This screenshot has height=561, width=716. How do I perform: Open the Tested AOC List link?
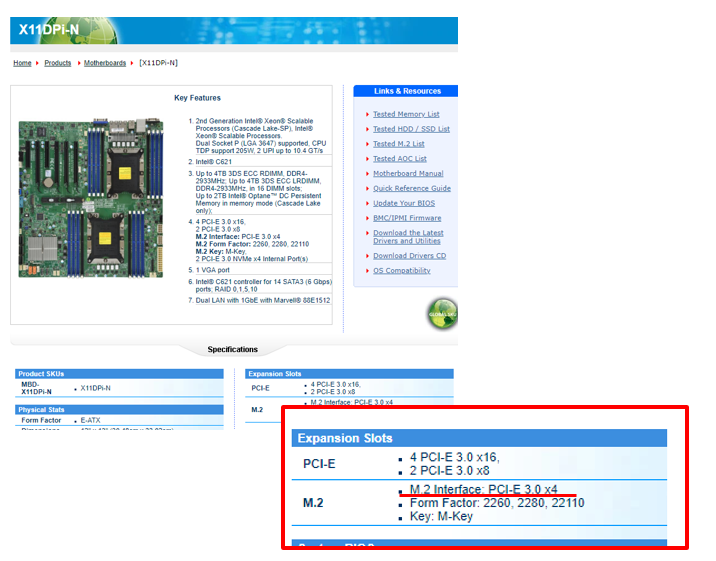click(x=400, y=158)
